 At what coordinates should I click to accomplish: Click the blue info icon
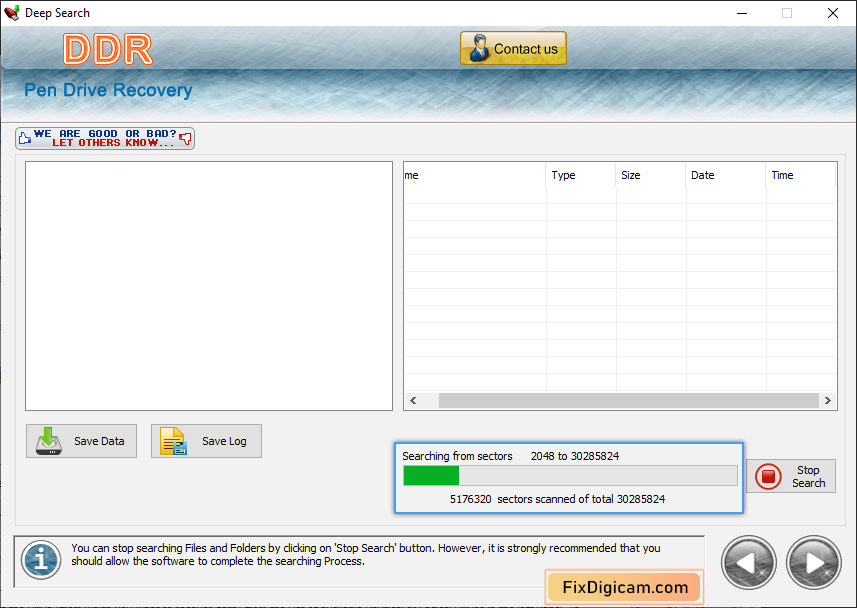pyautogui.click(x=41, y=559)
